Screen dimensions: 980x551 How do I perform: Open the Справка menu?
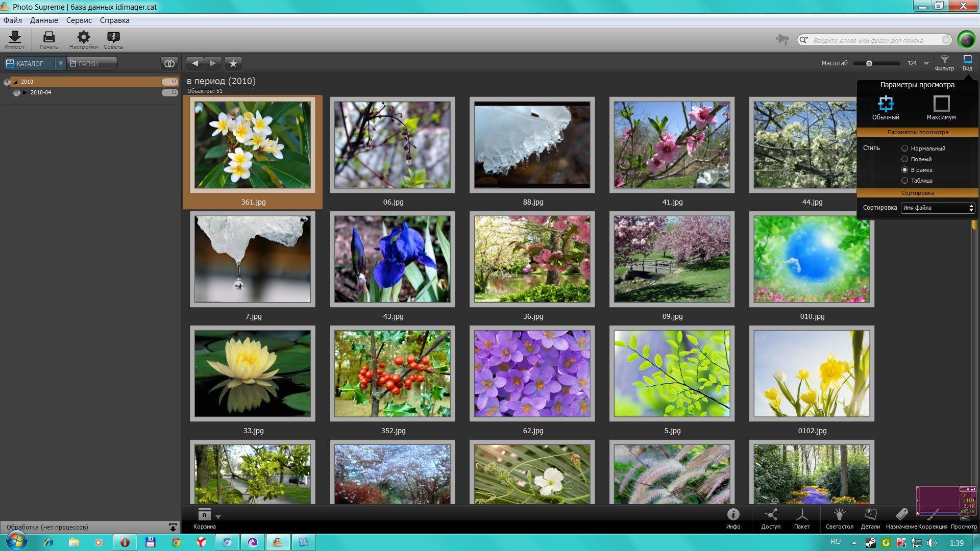point(115,20)
